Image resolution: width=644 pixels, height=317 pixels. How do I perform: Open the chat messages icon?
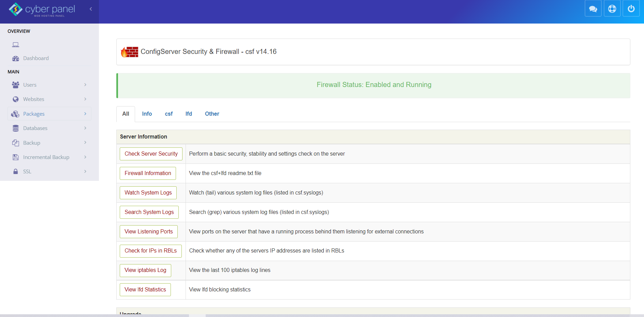pos(593,9)
